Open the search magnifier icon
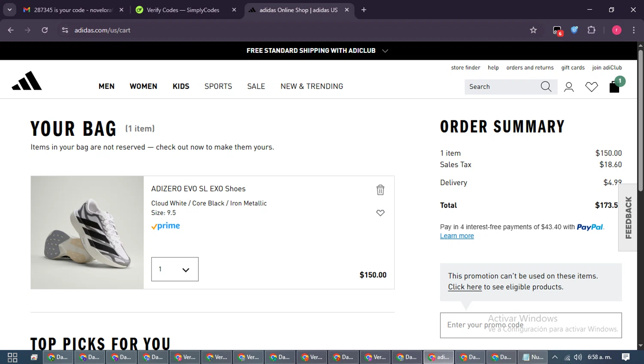The width and height of the screenshot is (644, 364). [x=546, y=87]
